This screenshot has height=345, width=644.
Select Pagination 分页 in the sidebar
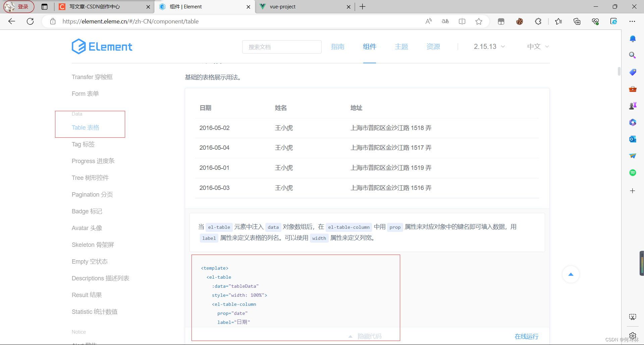click(x=92, y=194)
